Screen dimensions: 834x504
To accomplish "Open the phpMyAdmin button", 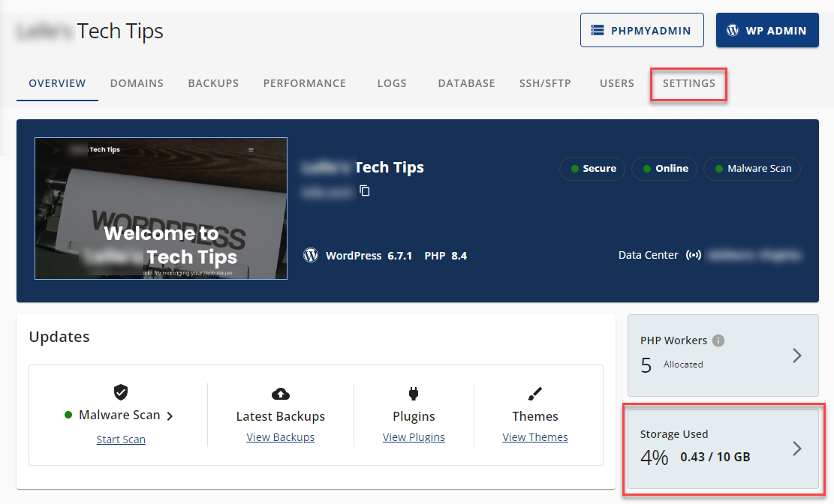I will click(x=642, y=30).
